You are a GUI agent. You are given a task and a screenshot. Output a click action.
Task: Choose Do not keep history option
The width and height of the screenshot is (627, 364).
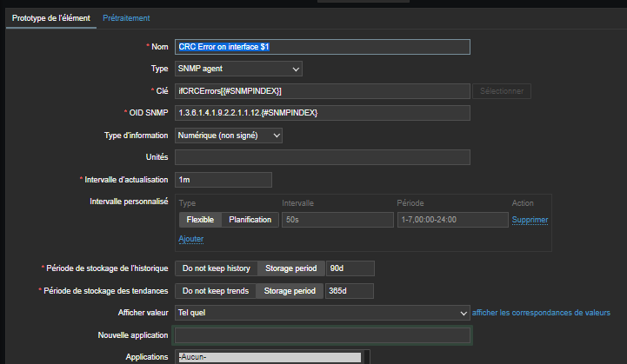214,268
